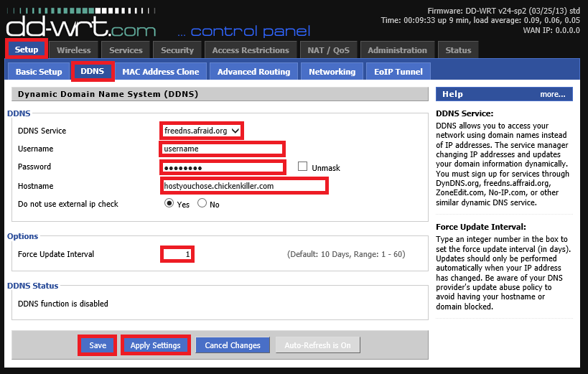Select Yes for external ip check

(169, 204)
